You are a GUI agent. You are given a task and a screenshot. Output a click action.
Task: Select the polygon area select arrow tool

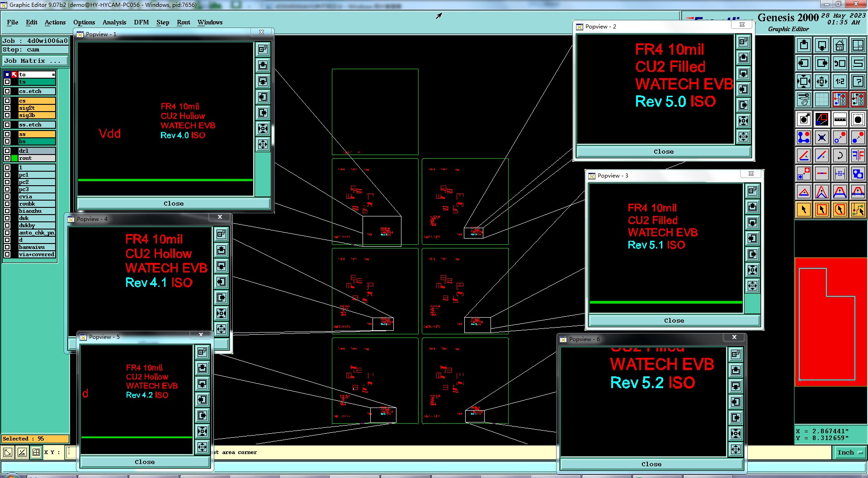click(x=840, y=210)
